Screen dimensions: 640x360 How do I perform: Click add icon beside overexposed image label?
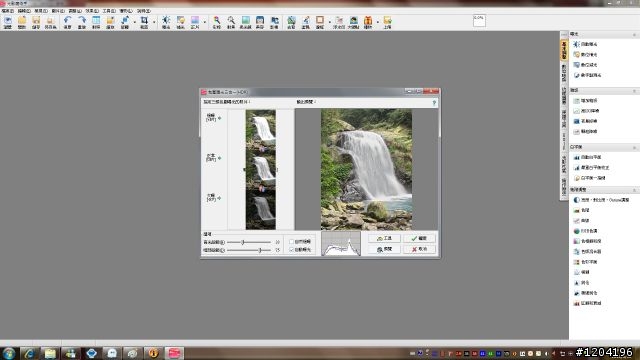(x=220, y=118)
